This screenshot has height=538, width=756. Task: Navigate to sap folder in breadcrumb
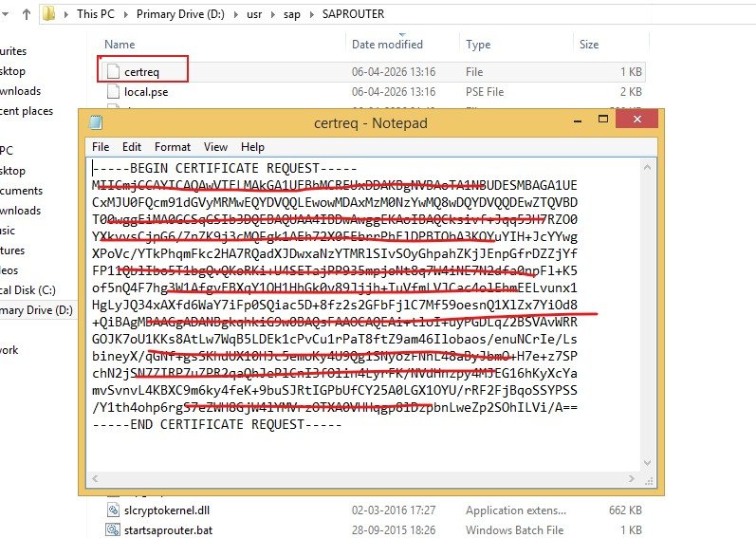292,14
